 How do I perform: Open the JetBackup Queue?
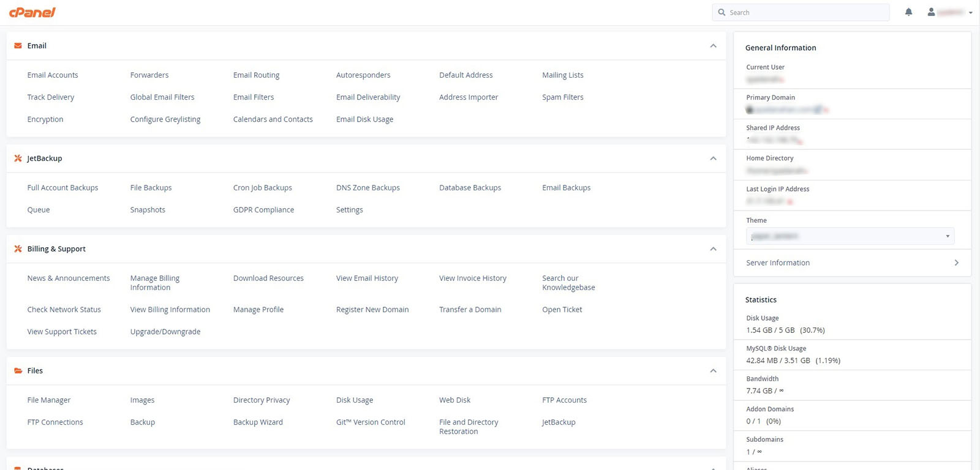(x=39, y=210)
